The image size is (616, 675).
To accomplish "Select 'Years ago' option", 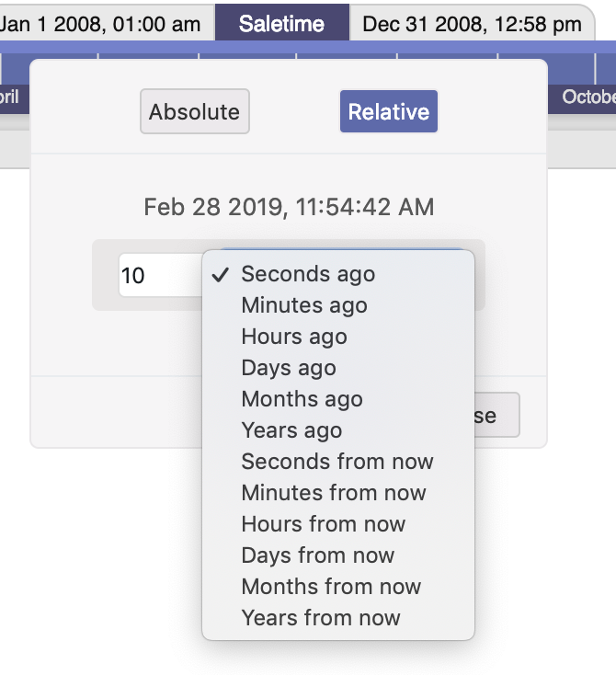I will click(x=291, y=430).
